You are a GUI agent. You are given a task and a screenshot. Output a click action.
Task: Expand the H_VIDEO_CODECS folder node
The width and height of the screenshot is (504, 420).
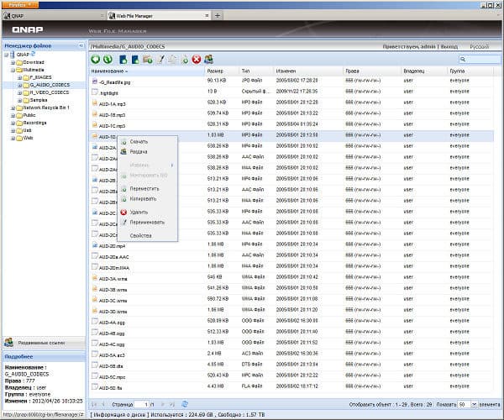point(19,92)
